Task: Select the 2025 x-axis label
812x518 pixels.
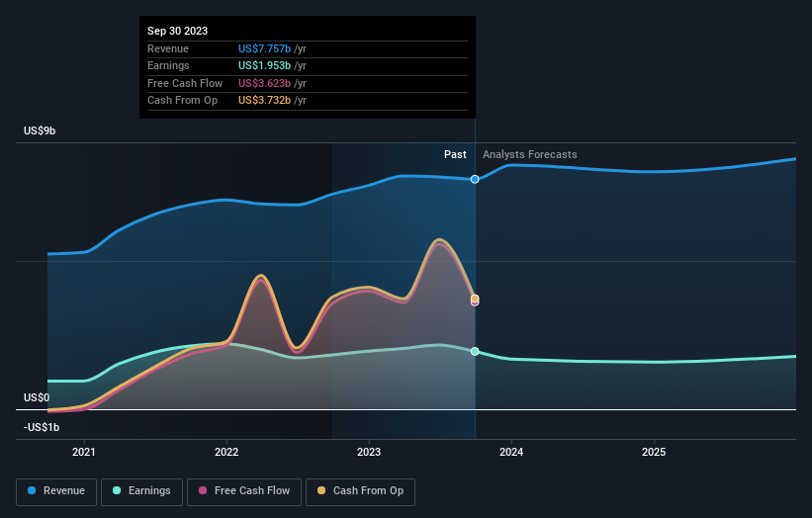Action: (x=654, y=452)
